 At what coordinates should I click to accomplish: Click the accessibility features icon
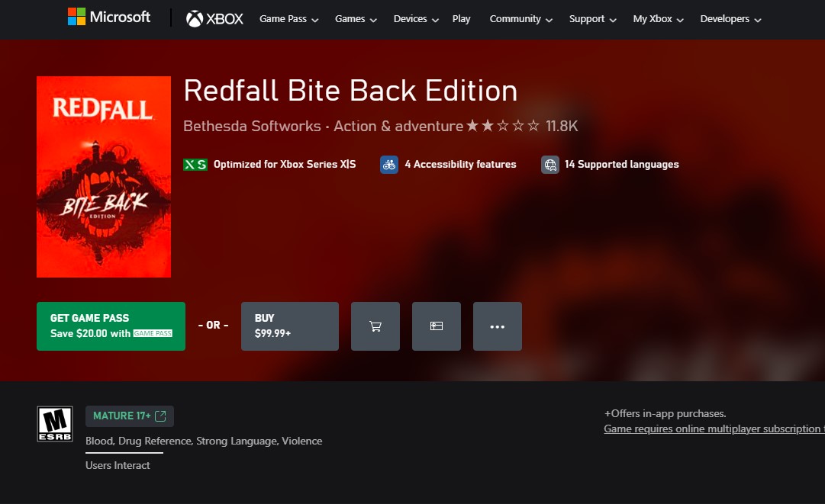click(389, 164)
